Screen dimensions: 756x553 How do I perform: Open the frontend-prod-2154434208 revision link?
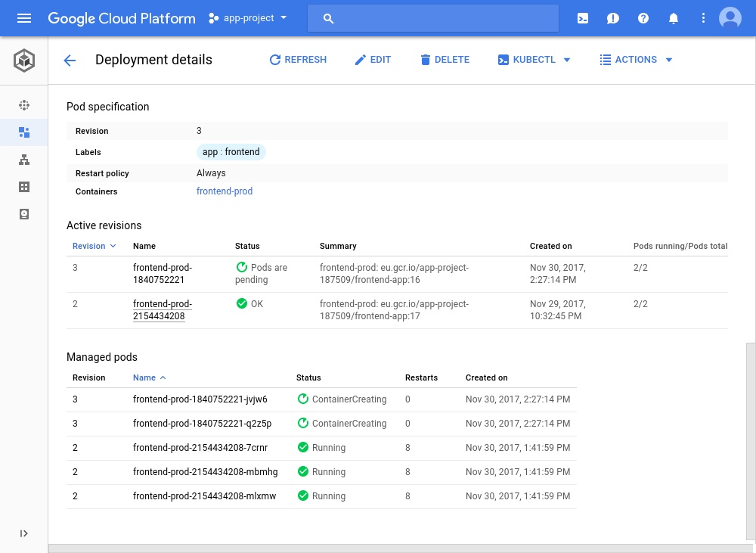163,310
